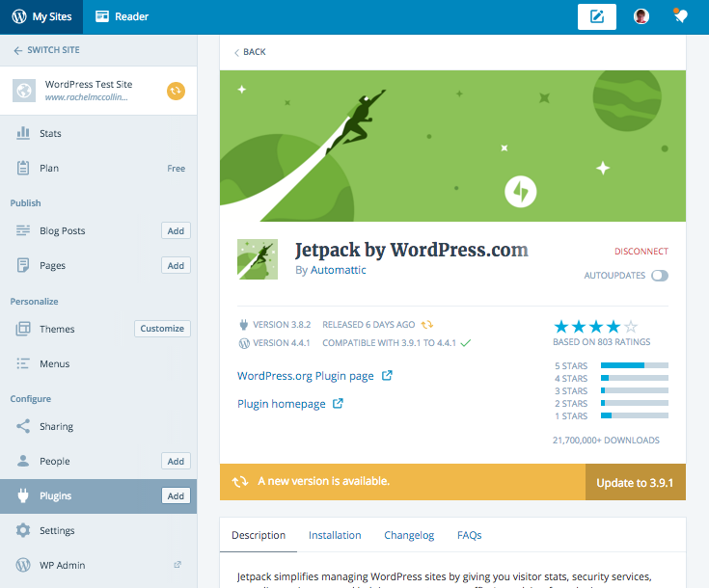Screen dimensions: 709x588
Task: Click the 3 Stars rating bar
Action: (x=635, y=390)
